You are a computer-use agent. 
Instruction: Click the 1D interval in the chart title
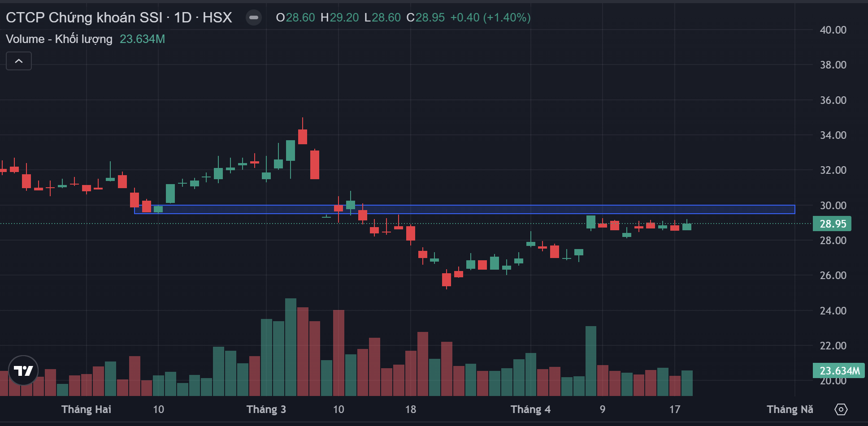(x=182, y=17)
